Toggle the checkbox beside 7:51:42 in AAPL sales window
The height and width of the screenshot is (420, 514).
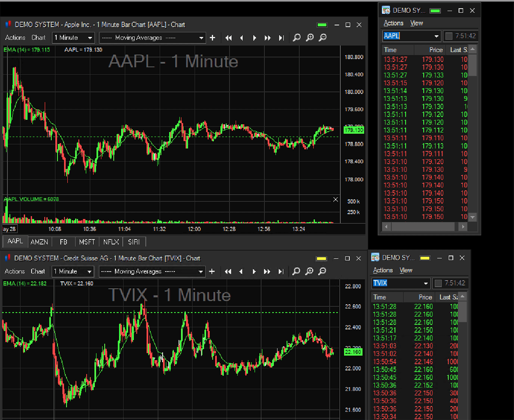point(449,36)
